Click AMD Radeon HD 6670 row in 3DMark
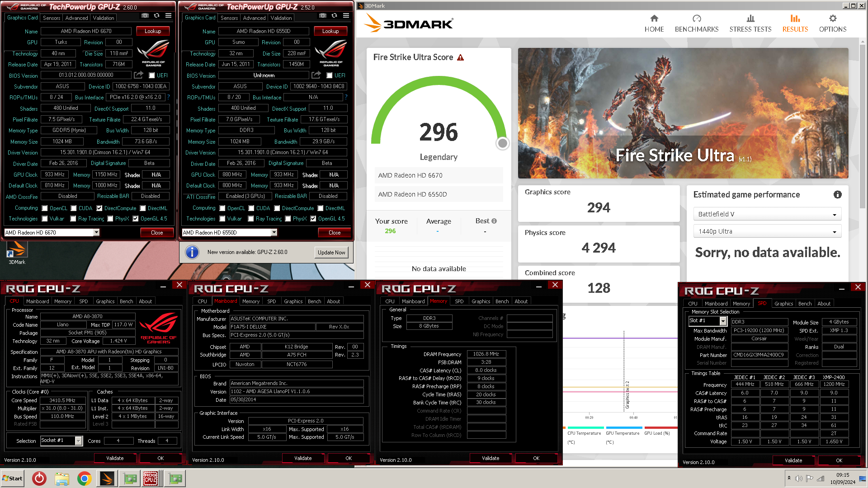This screenshot has height=488, width=868. coord(439,175)
